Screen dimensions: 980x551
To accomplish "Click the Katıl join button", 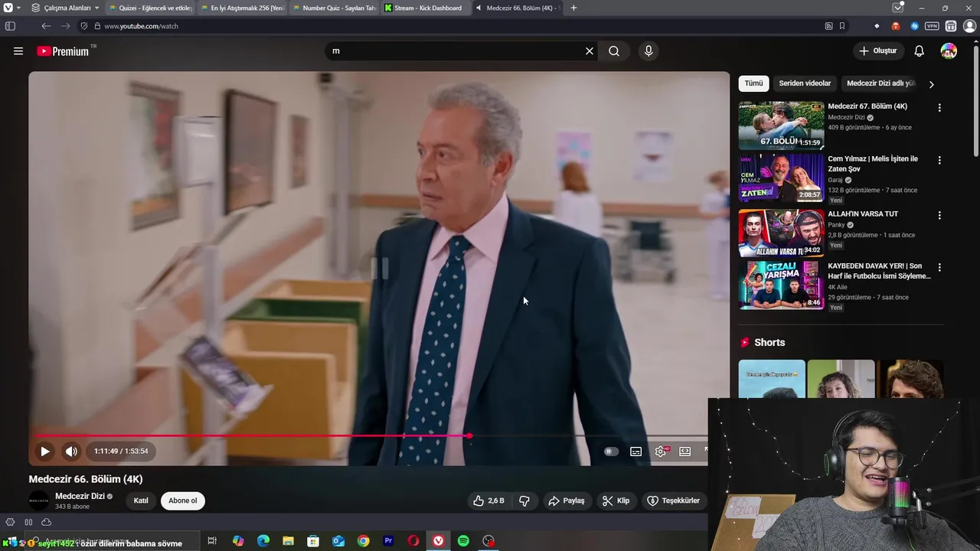I will [x=141, y=500].
